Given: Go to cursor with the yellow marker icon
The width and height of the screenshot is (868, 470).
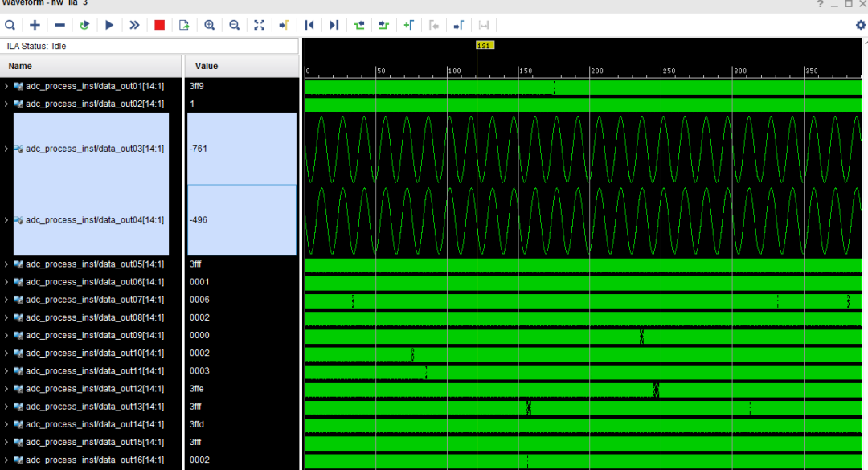Looking at the screenshot, I should point(284,25).
